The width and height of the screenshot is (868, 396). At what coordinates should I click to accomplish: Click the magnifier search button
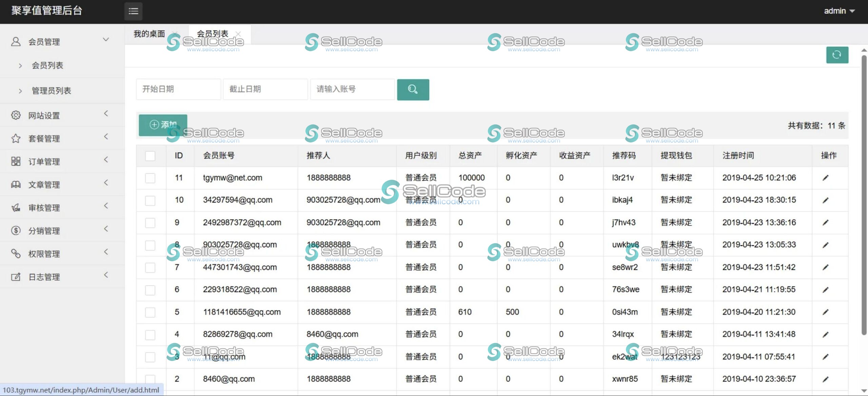coord(413,90)
